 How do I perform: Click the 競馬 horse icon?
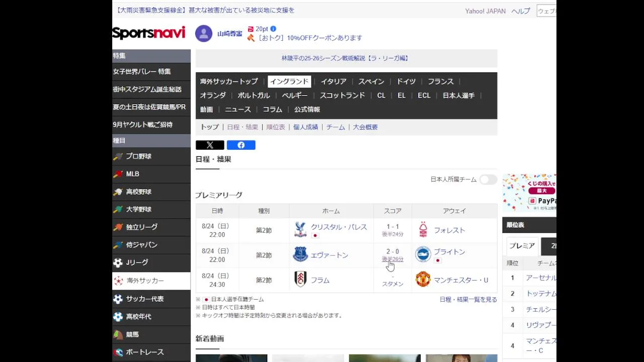pos(118,334)
